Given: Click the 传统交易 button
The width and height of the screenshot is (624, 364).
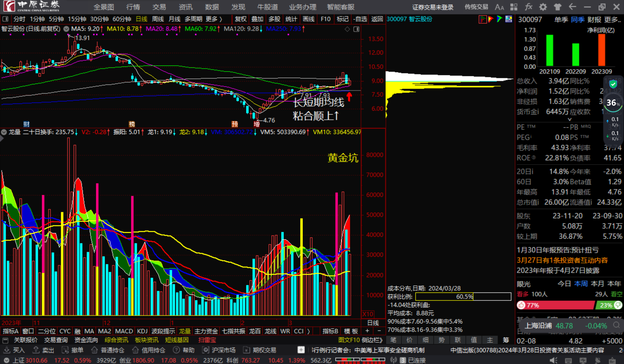Looking at the screenshot, I should coord(476,7).
